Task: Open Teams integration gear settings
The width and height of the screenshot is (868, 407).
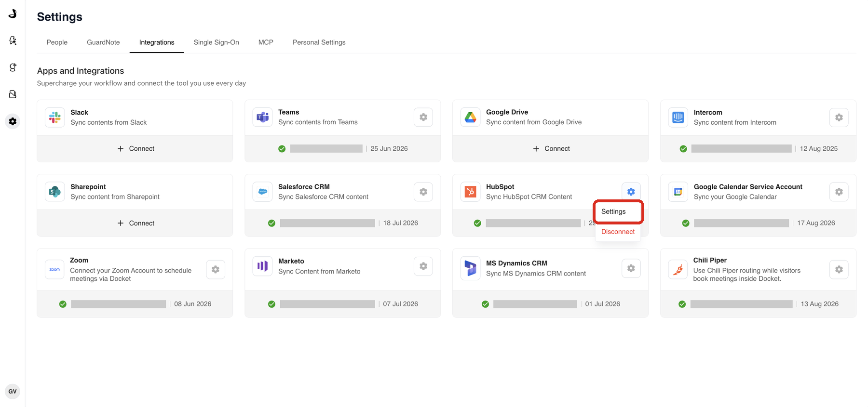Action: [423, 117]
